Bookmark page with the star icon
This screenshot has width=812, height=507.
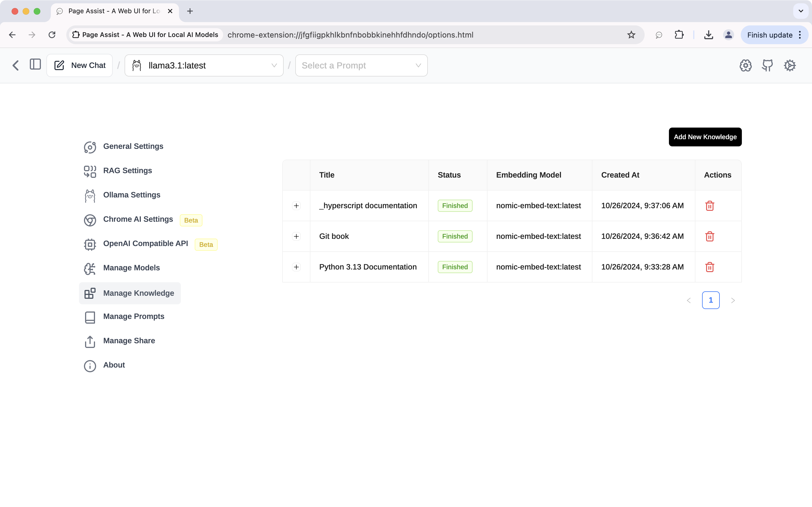click(631, 35)
